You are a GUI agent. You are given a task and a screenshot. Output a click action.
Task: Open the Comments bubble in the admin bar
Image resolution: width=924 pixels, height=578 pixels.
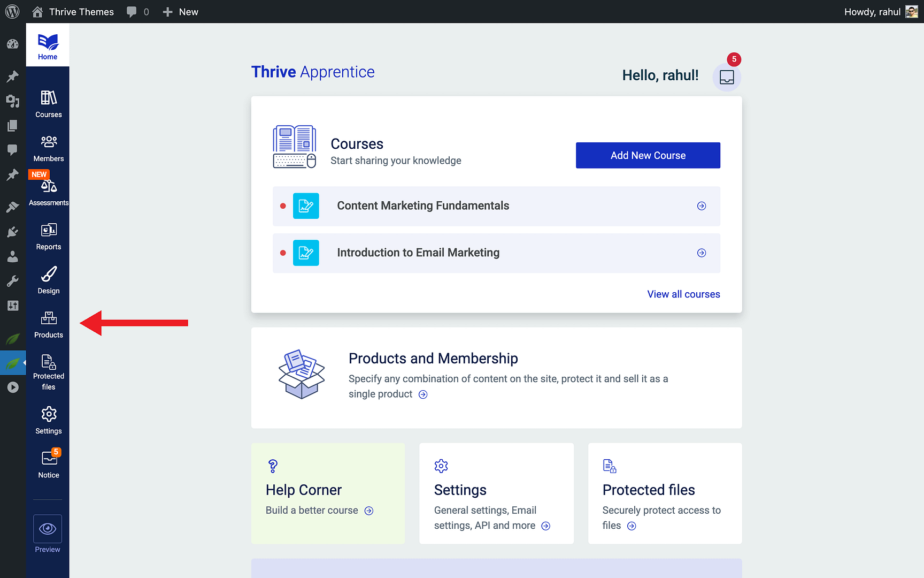[x=133, y=11]
